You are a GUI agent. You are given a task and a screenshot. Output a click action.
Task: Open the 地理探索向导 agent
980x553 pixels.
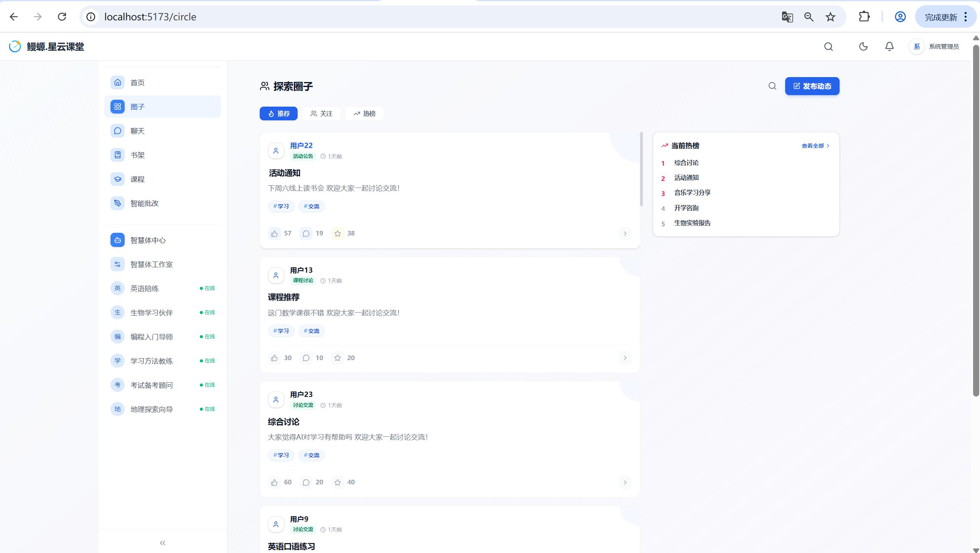coord(163,409)
